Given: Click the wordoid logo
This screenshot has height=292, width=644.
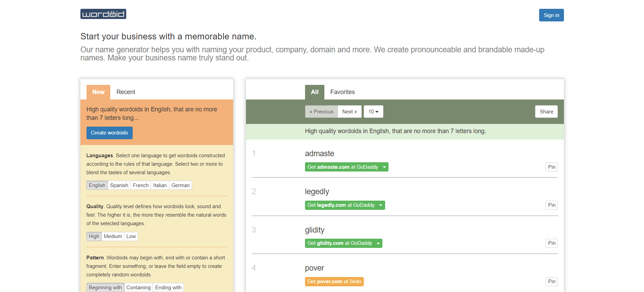Looking at the screenshot, I should pyautogui.click(x=103, y=14).
